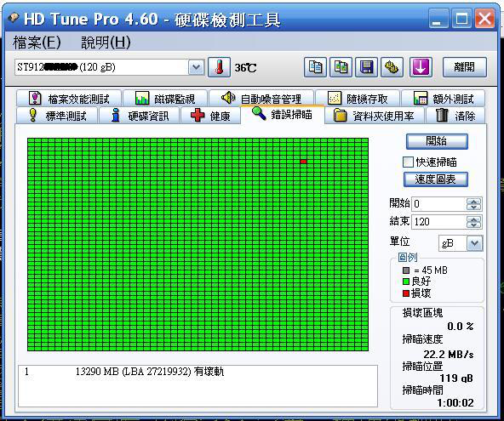Click the copy text to clipboard icon

(x=315, y=67)
